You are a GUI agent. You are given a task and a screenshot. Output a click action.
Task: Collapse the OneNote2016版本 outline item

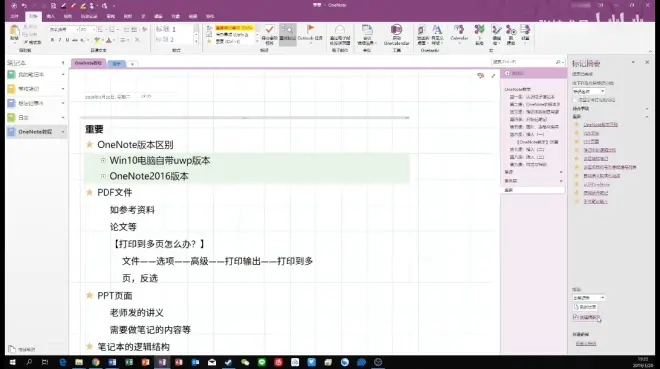click(103, 176)
